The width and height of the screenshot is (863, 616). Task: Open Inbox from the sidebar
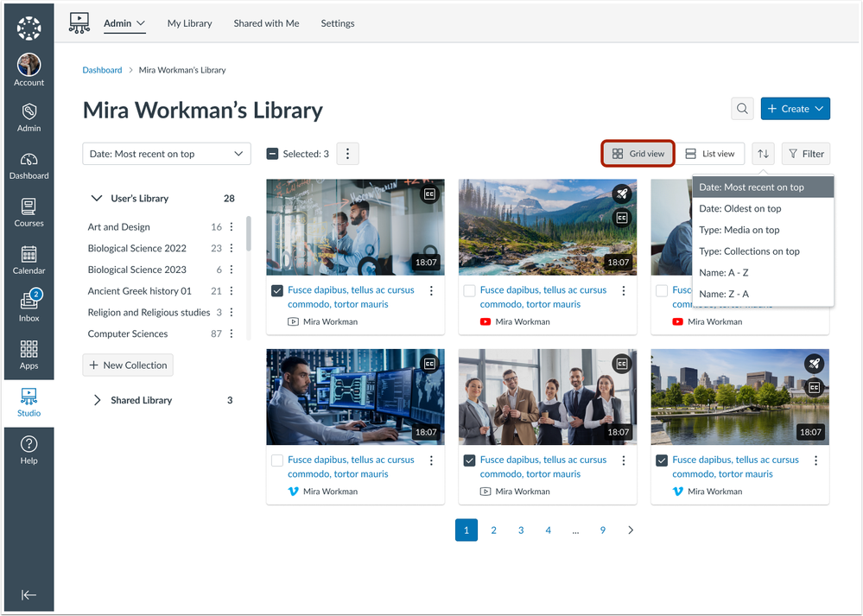point(29,306)
